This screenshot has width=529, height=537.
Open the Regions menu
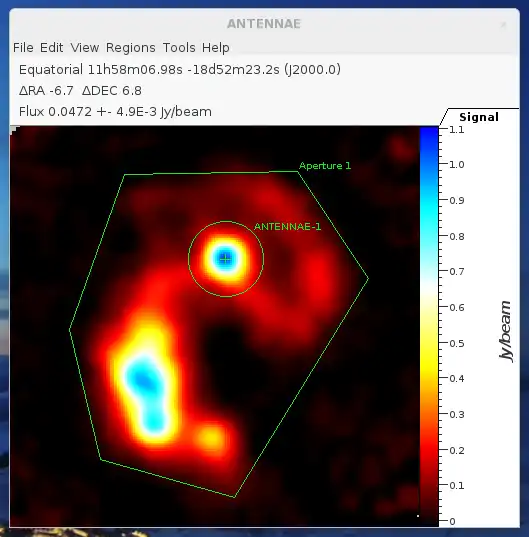coord(130,48)
